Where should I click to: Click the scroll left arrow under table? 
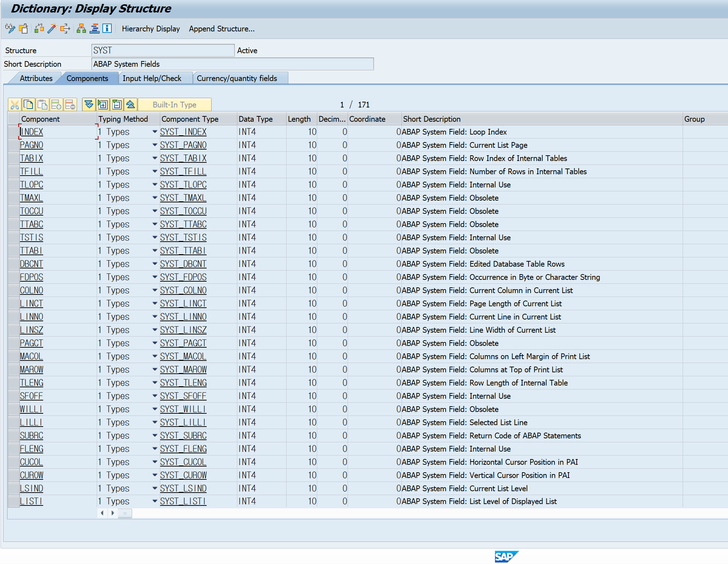pos(102,513)
